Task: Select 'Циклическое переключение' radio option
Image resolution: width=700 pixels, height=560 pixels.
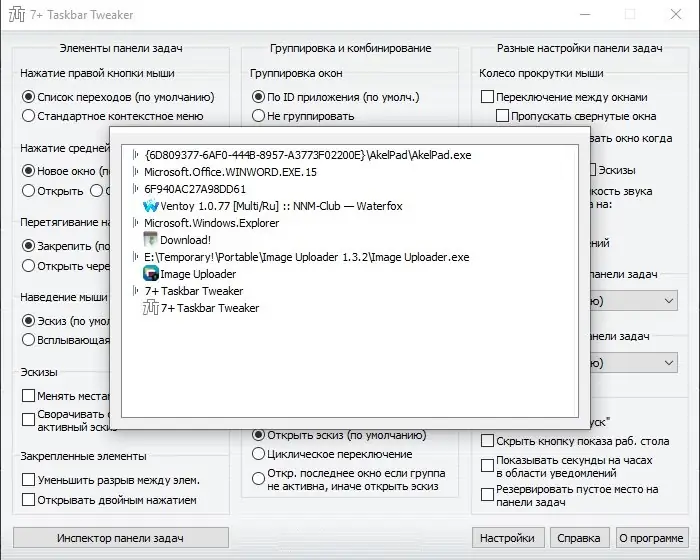Action: click(258, 454)
